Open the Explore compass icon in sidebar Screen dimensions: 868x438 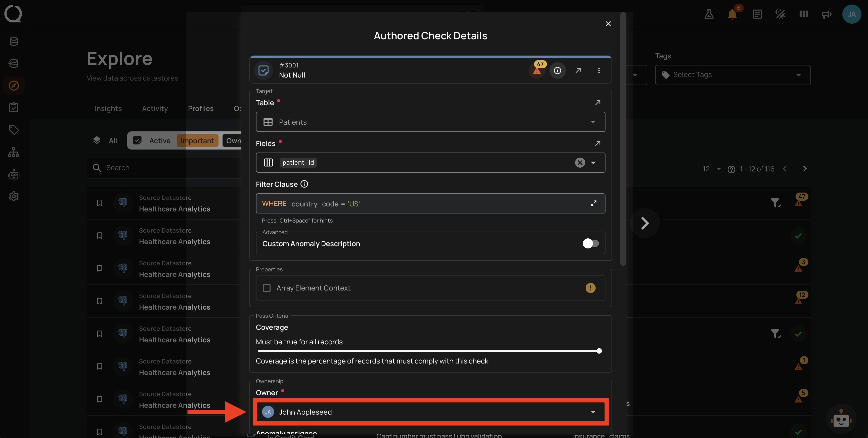click(14, 85)
